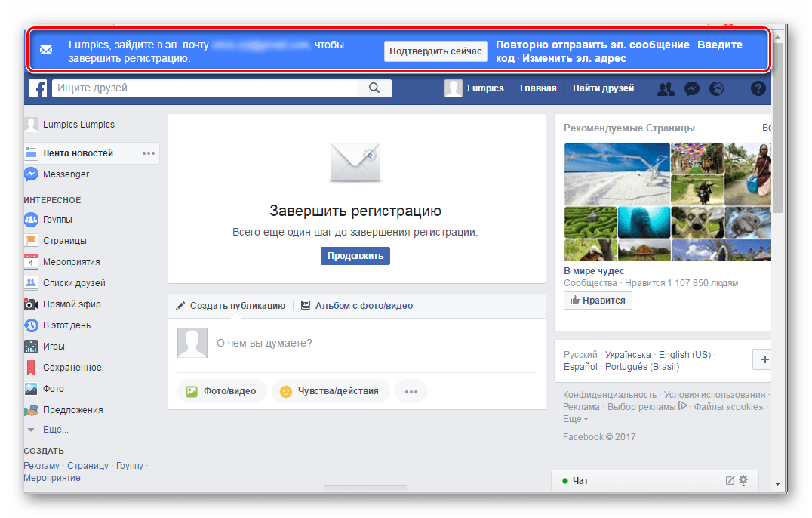Open Lumpics Lumpics profile in sidebar
The width and height of the screenshot is (812, 518).
click(x=69, y=125)
